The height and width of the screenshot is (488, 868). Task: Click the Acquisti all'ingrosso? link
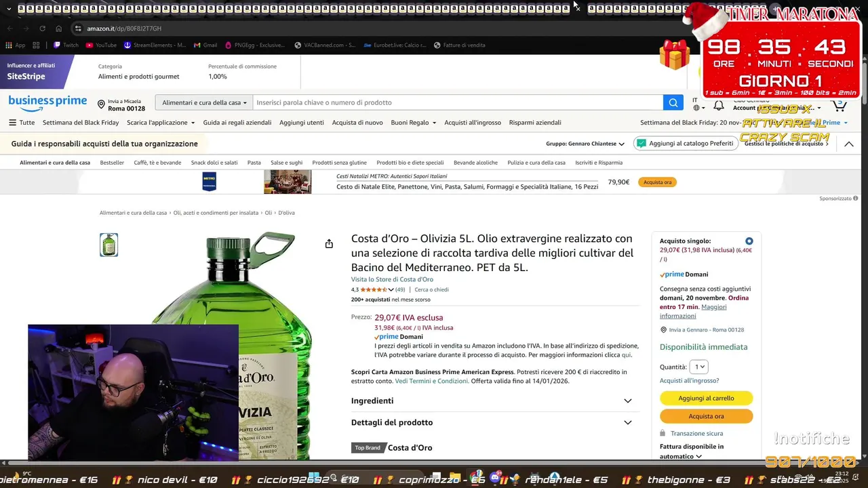click(689, 381)
